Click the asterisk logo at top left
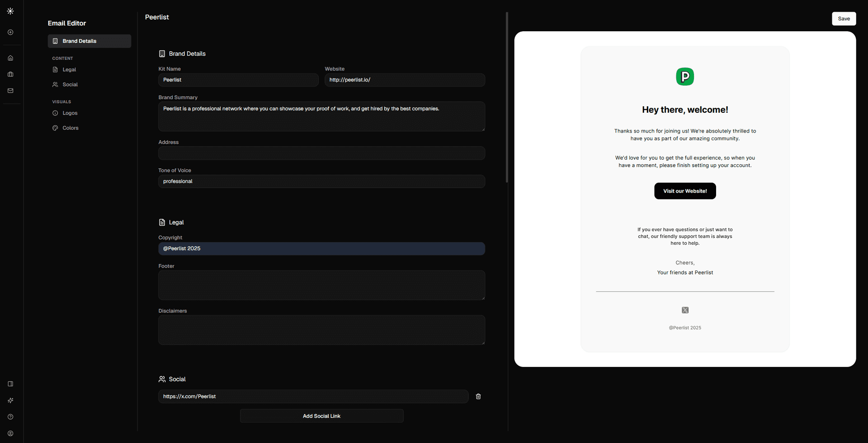 [10, 11]
